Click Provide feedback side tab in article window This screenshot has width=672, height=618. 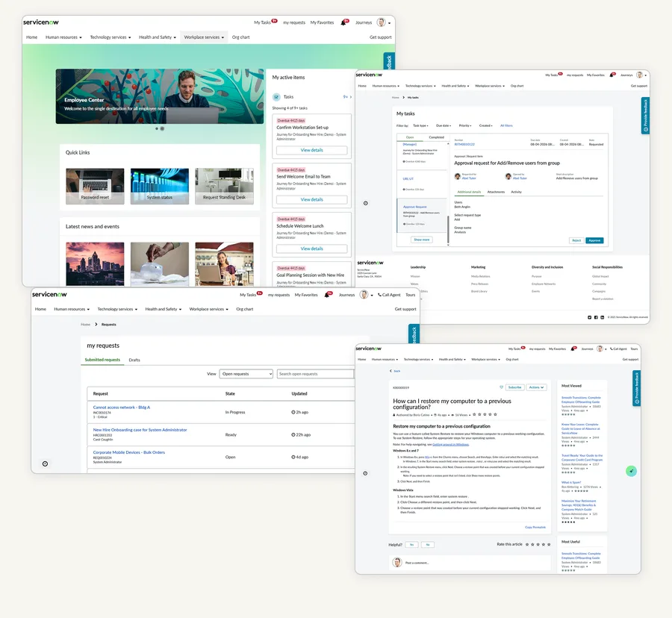click(x=637, y=388)
